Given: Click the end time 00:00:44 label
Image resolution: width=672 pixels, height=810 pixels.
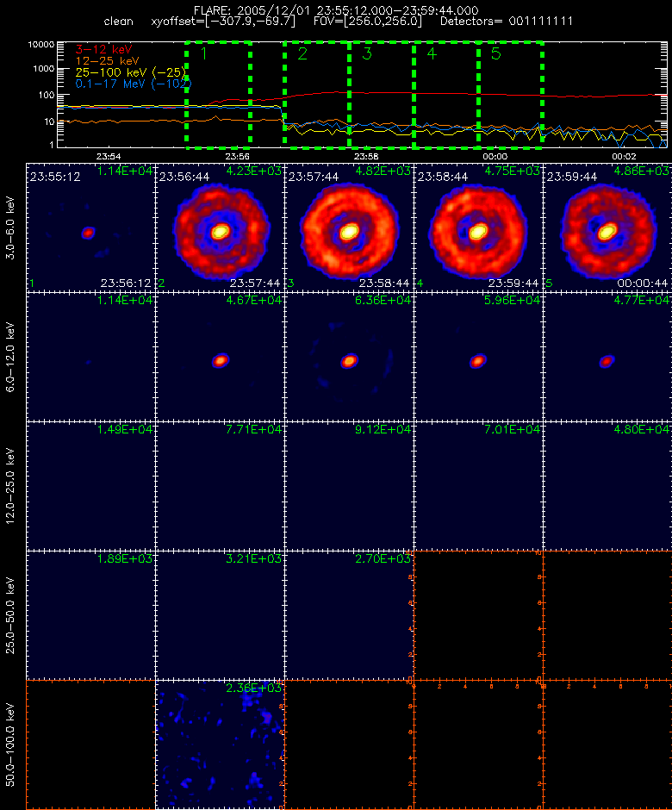Looking at the screenshot, I should coord(642,283).
